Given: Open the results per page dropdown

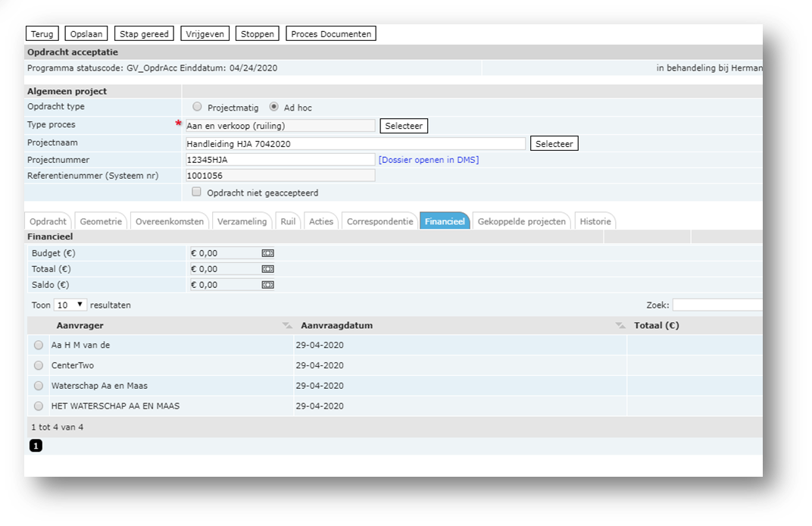Looking at the screenshot, I should click(x=70, y=305).
